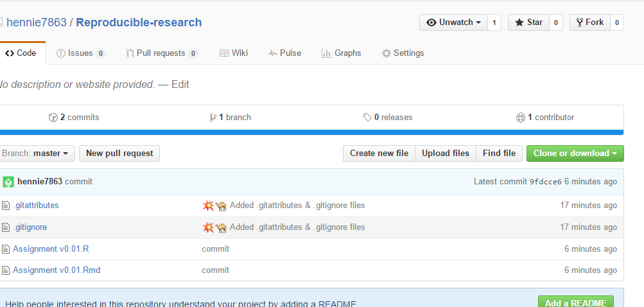Open the .gitignore file
644x307 pixels.
click(30, 227)
